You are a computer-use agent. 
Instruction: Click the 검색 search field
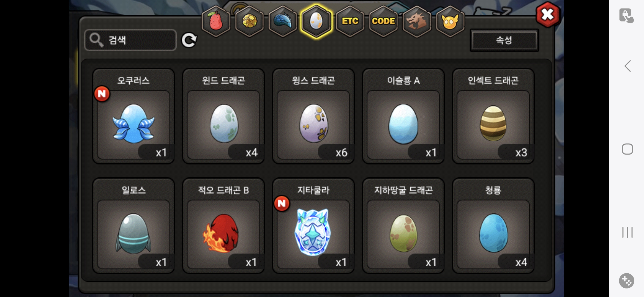pyautogui.click(x=130, y=40)
